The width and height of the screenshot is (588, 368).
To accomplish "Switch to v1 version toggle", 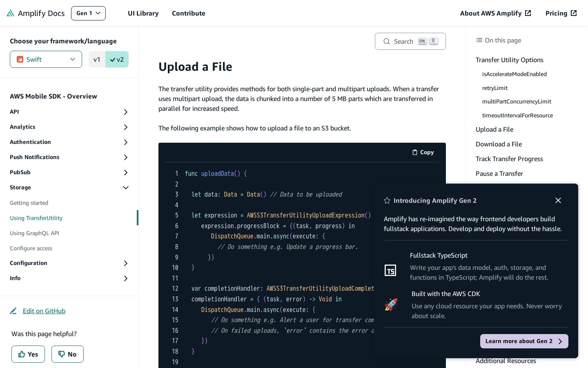I will [x=97, y=59].
